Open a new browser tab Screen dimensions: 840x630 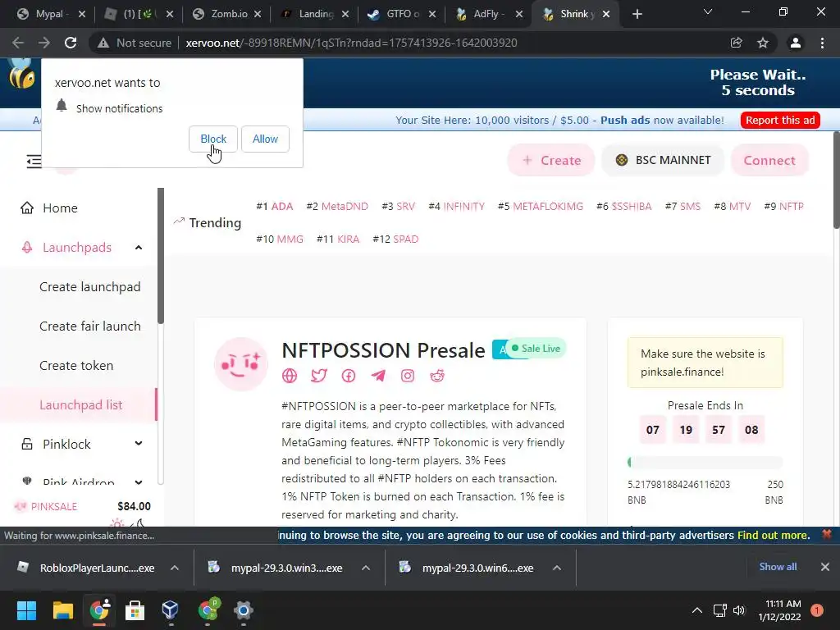click(637, 15)
